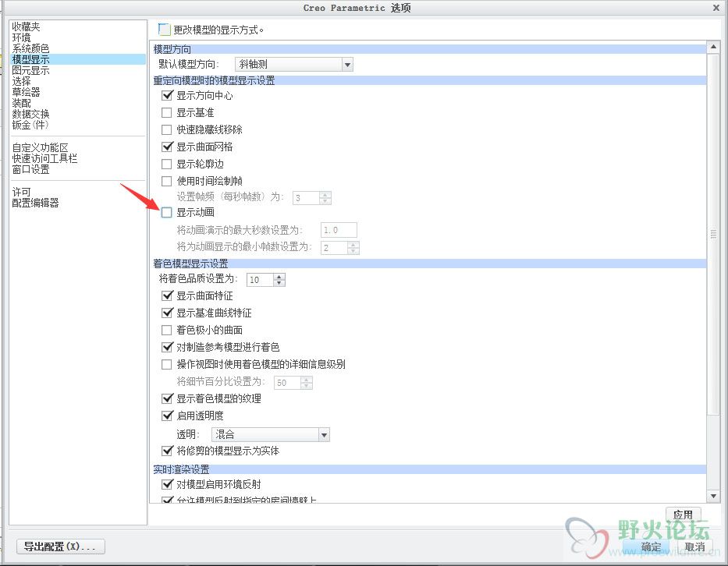Close the Creo Parametric options dialog
The height and width of the screenshot is (566, 728).
(x=716, y=8)
